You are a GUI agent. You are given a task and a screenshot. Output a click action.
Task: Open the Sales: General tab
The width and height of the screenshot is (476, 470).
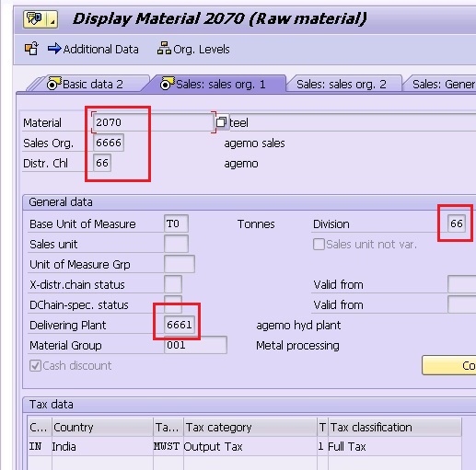click(x=440, y=85)
